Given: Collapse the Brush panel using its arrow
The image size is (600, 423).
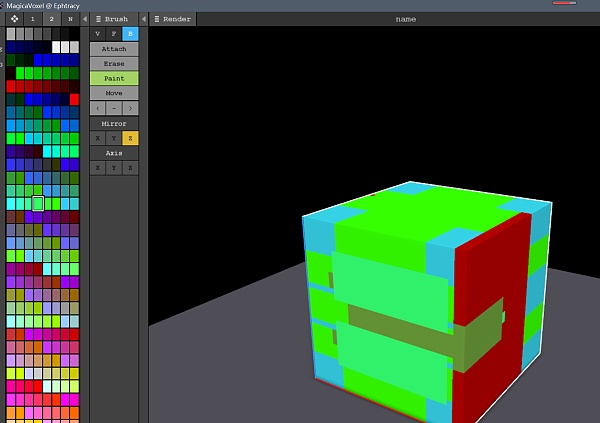Looking at the screenshot, I should tap(144, 18).
